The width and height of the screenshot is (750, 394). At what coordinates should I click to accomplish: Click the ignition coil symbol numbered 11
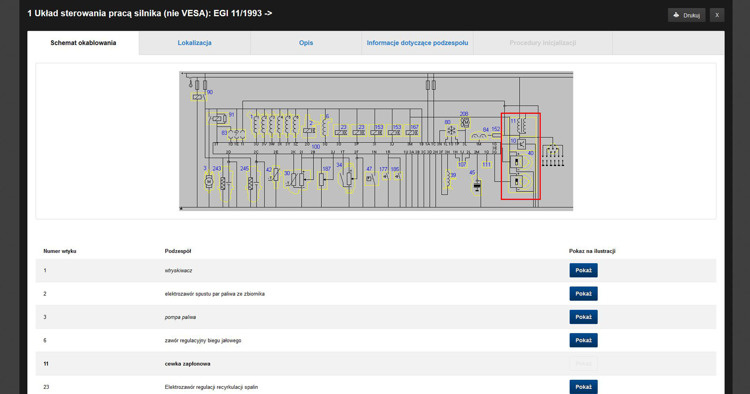click(x=522, y=126)
